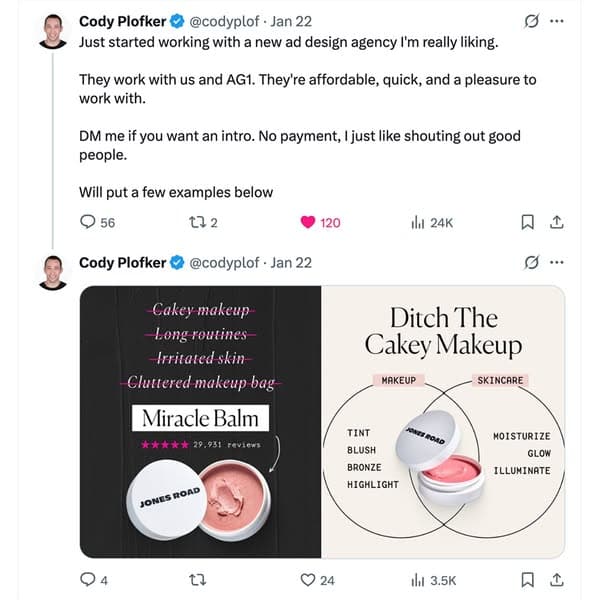Click the @codyplof handle on second tweet
This screenshot has width=600, height=600.
coord(229,263)
